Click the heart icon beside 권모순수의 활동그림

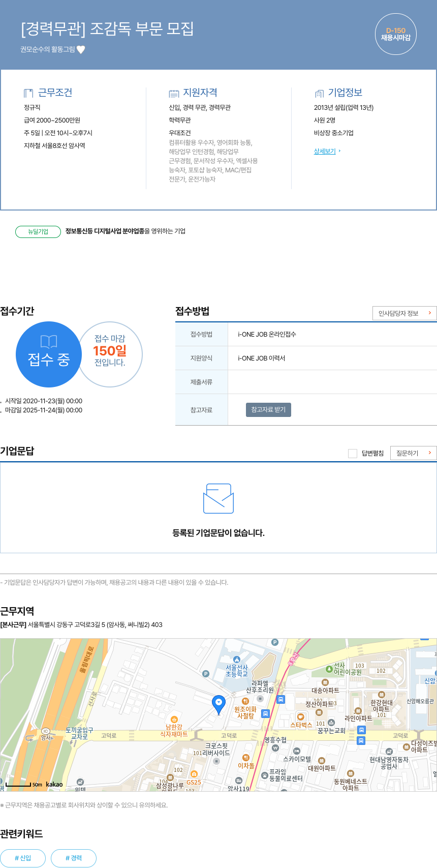(x=81, y=49)
